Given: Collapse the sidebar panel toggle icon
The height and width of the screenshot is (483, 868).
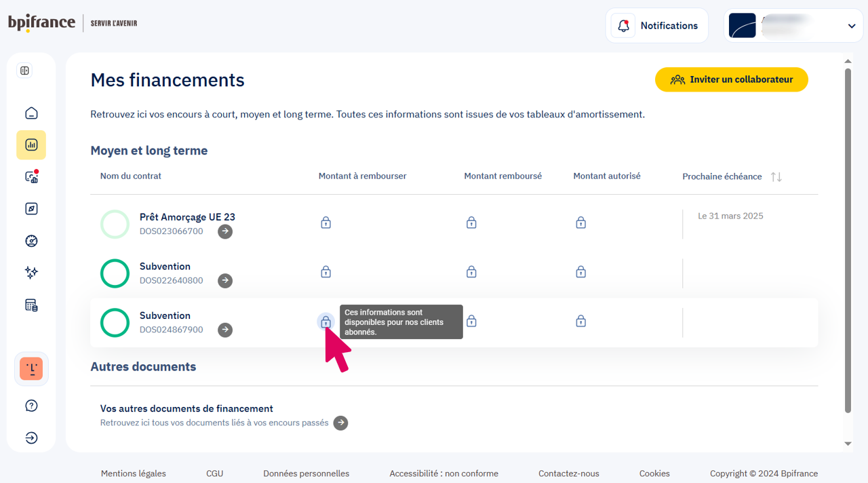Looking at the screenshot, I should point(24,71).
